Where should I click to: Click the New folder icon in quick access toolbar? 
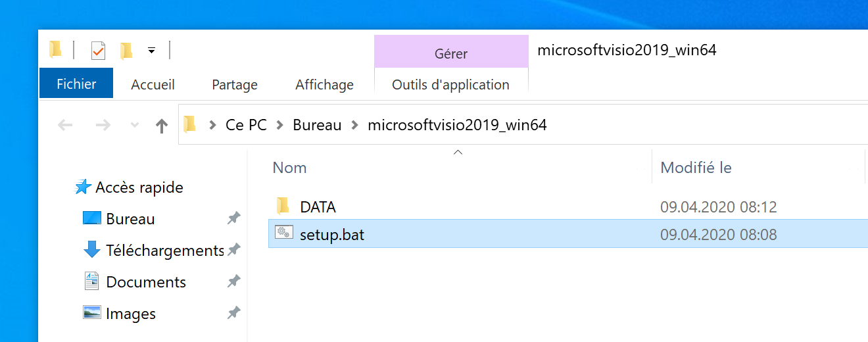126,51
